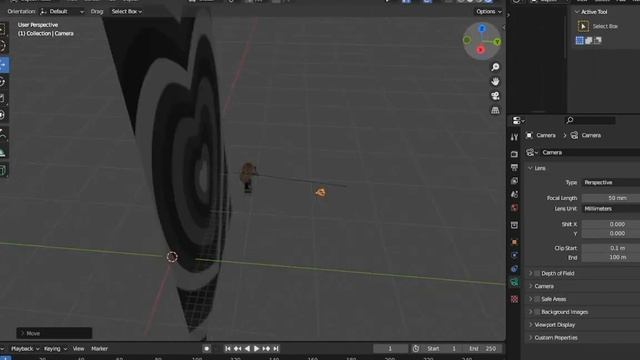This screenshot has height=360, width=640.
Task: Click the viewport zoom magnifier icon
Action: (495, 67)
